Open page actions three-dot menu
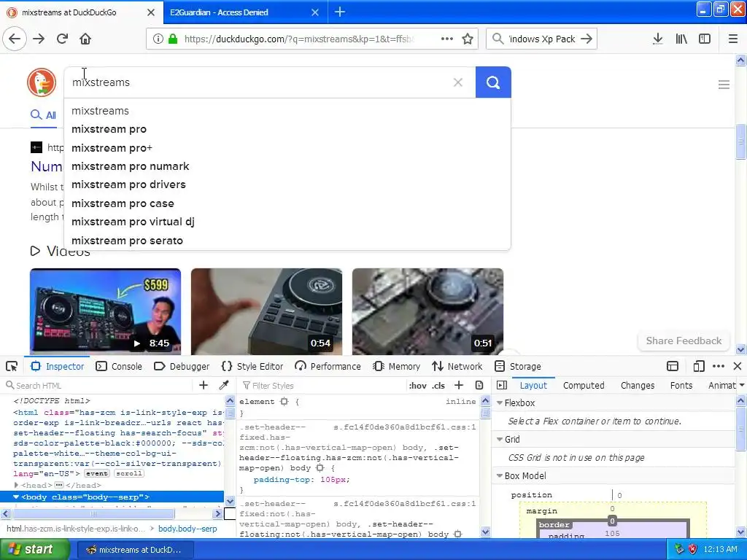 pyautogui.click(x=447, y=39)
